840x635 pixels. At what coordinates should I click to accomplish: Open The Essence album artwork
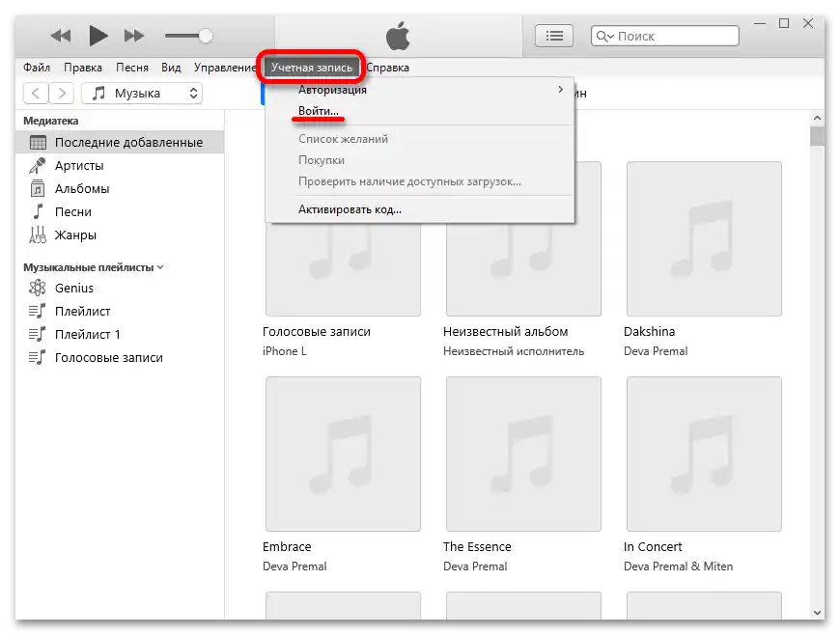click(x=523, y=454)
